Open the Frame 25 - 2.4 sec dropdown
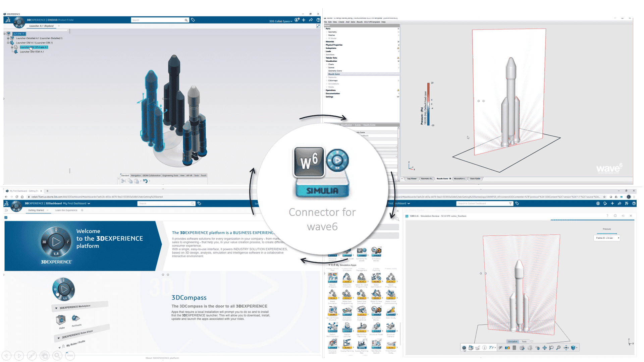 click(x=607, y=238)
